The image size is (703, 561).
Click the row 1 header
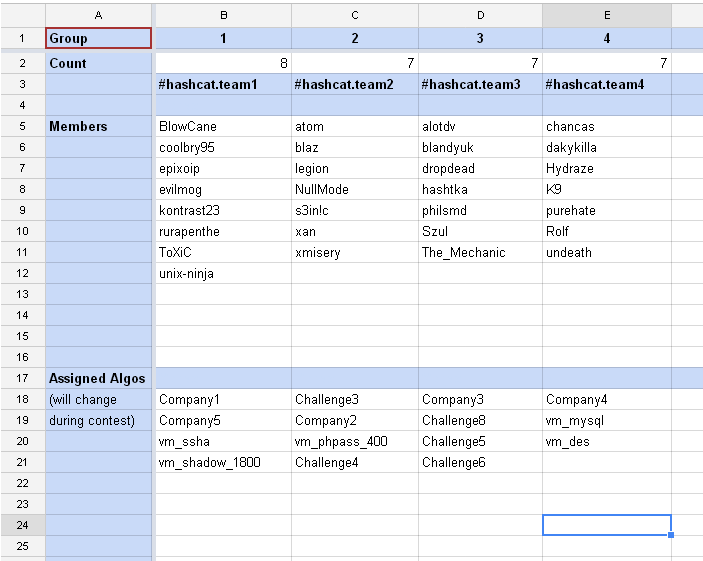click(x=22, y=39)
